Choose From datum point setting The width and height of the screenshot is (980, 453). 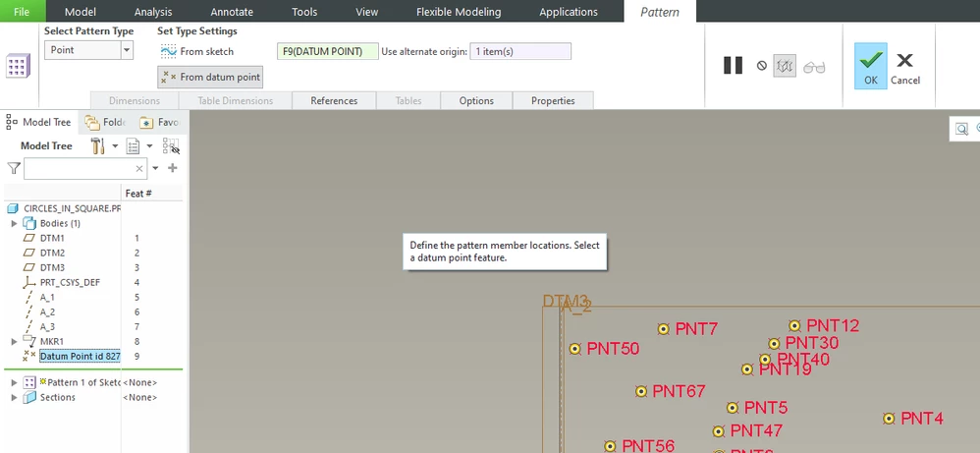210,77
